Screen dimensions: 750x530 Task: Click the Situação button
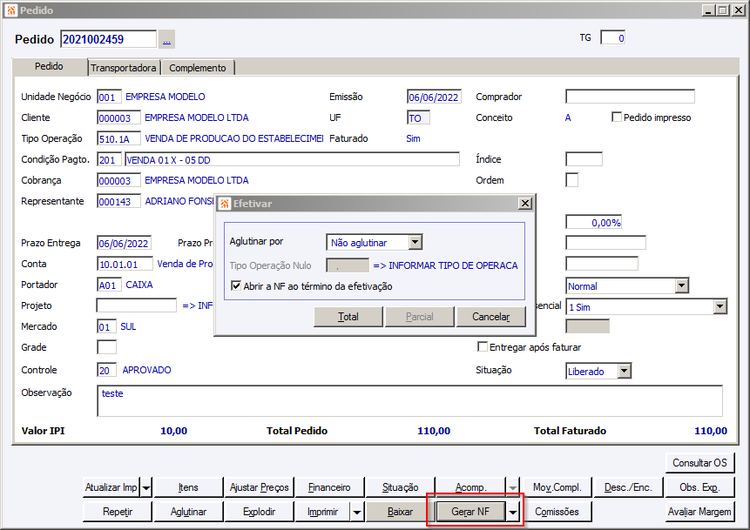point(400,487)
